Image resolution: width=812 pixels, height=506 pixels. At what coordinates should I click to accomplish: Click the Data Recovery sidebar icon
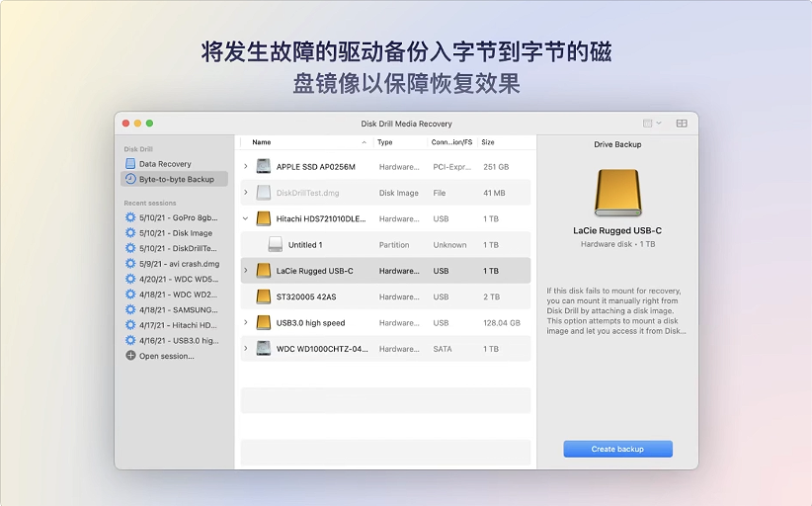pyautogui.click(x=130, y=164)
